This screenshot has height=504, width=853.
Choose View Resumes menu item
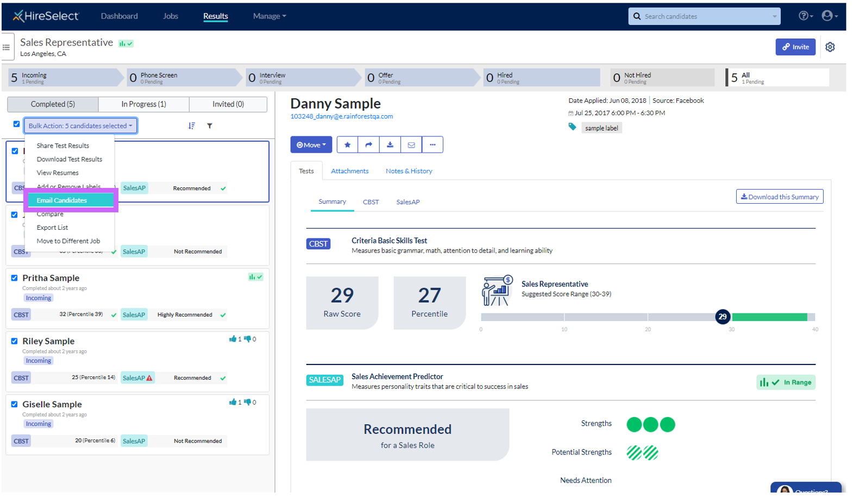pyautogui.click(x=58, y=173)
